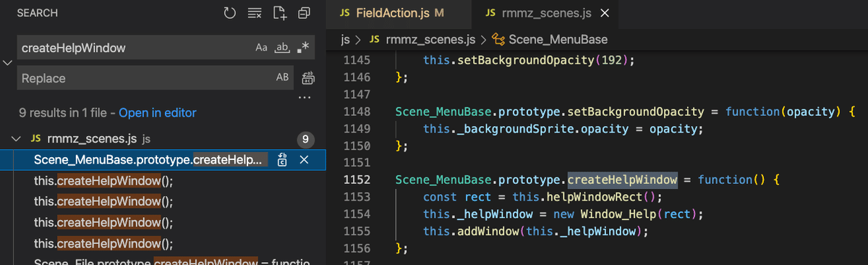Dismiss the highlighted search result
The width and height of the screenshot is (868, 265).
tap(305, 160)
